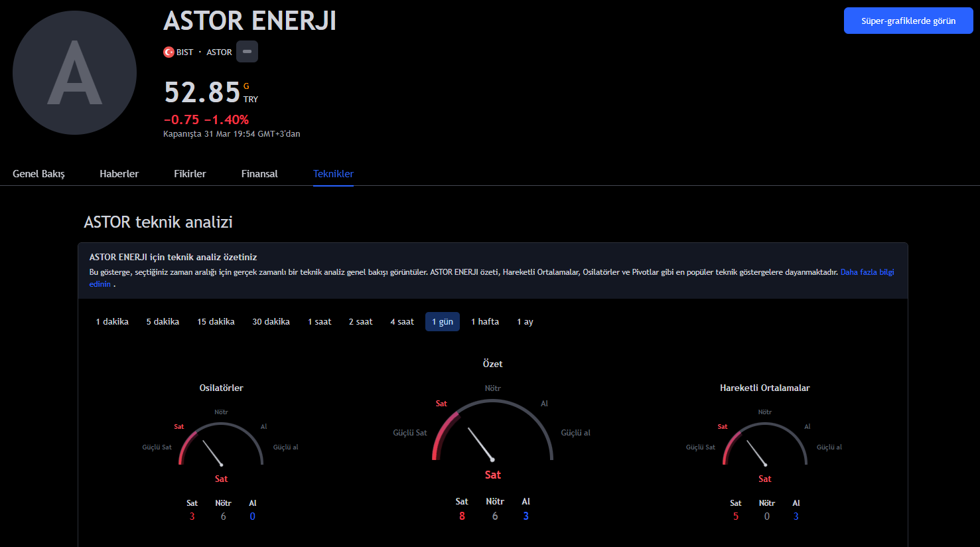The width and height of the screenshot is (980, 547).
Task: Select the 1 dakika timeframe
Action: tap(112, 322)
